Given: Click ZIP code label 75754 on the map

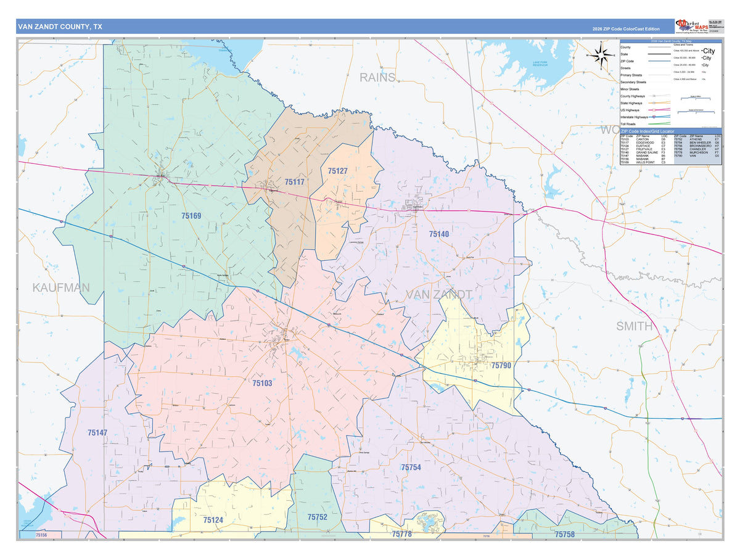Looking at the screenshot, I should click(411, 467).
